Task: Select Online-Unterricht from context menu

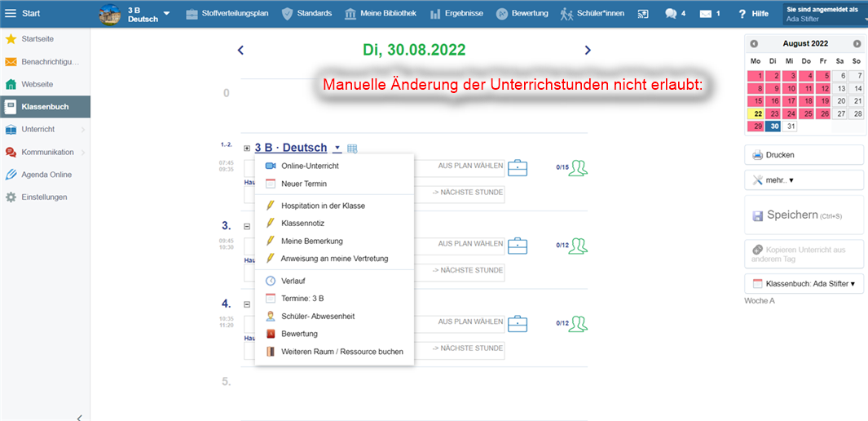Action: pos(310,166)
